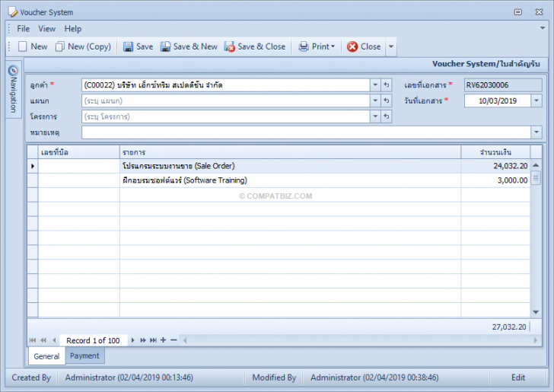Viewport: 554px width, 392px height.
Task: Open the Help menu
Action: pyautogui.click(x=73, y=29)
